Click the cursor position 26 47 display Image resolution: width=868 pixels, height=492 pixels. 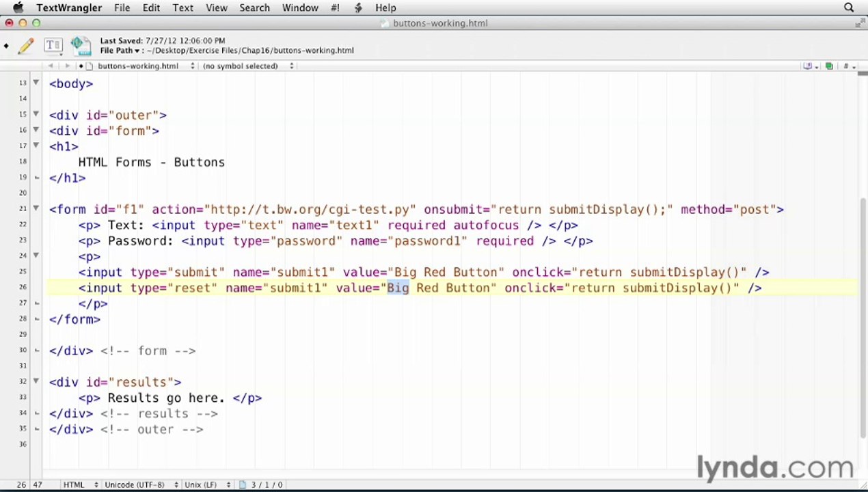29,484
